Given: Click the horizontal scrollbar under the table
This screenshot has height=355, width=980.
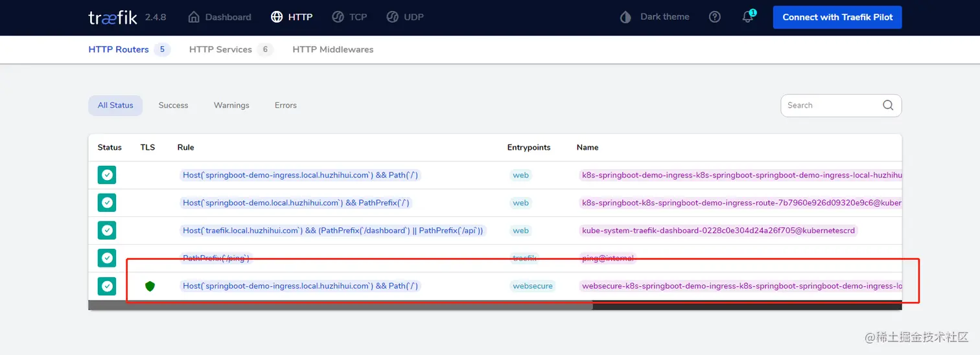Looking at the screenshot, I should (x=341, y=305).
